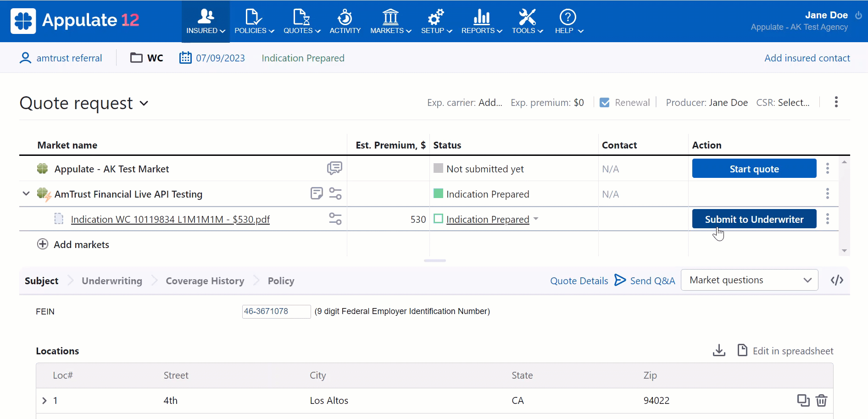The height and width of the screenshot is (419, 868).
Task: Go to the Activity page
Action: (x=345, y=22)
